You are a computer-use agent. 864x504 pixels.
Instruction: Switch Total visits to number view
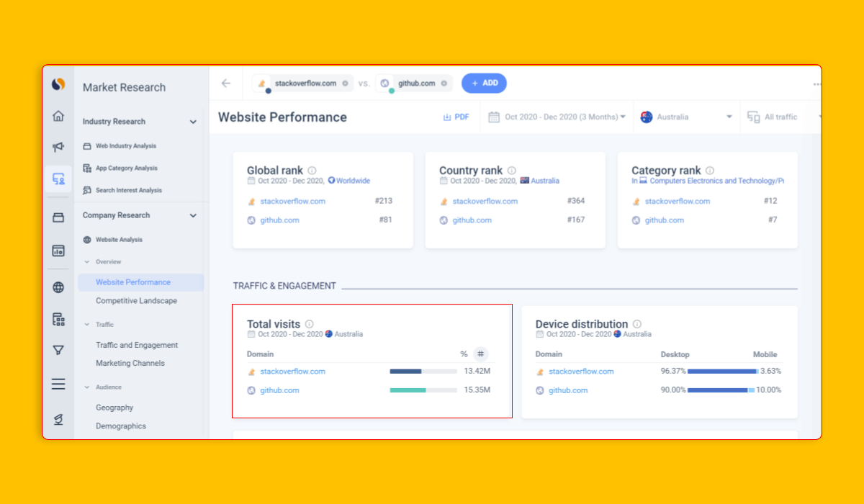click(480, 354)
